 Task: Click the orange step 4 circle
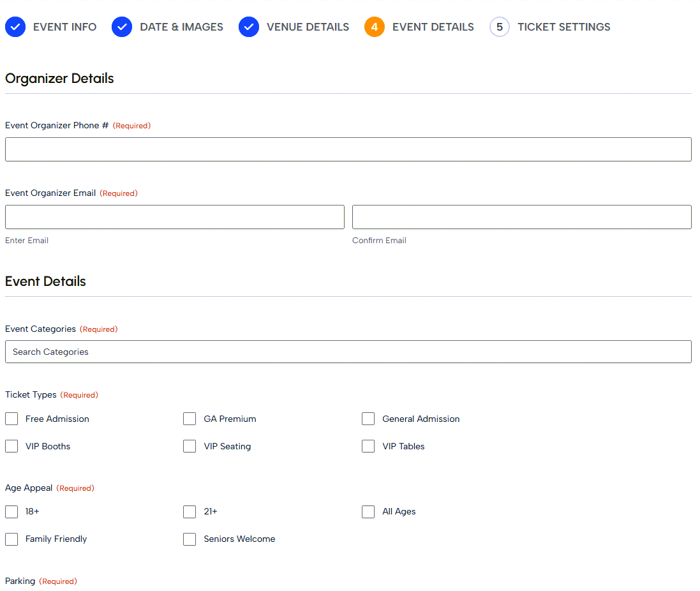pyautogui.click(x=374, y=27)
